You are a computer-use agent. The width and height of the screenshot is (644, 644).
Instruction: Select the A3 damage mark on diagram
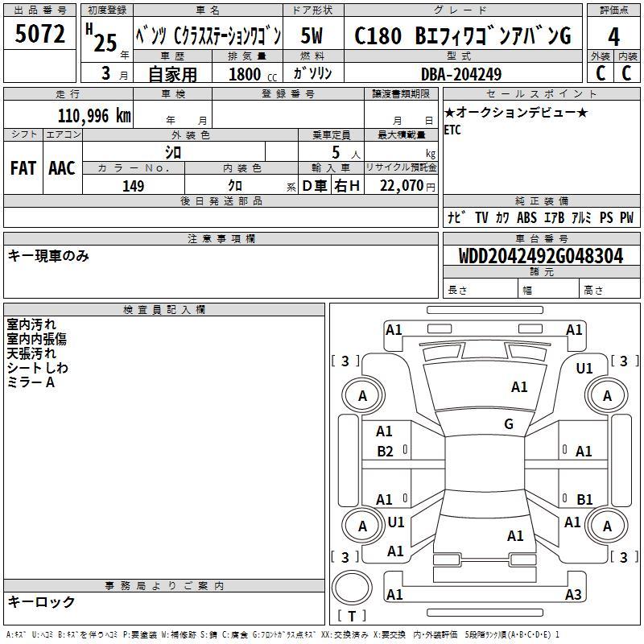573,595
